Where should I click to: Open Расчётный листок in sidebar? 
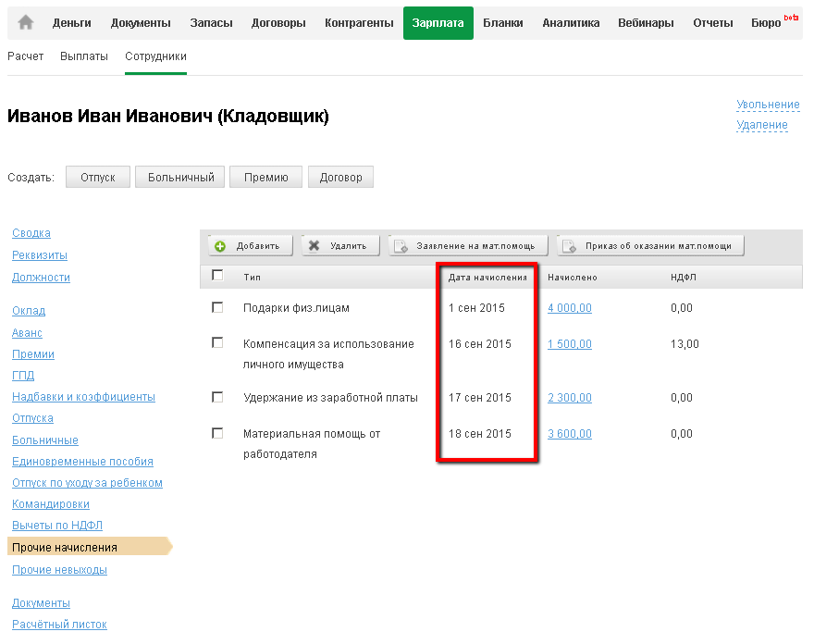click(59, 625)
